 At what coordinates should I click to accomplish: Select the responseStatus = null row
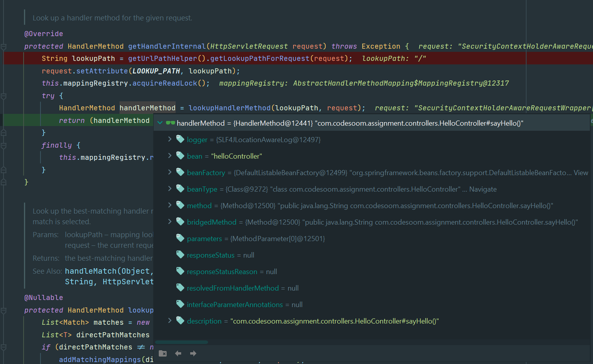(x=372, y=255)
